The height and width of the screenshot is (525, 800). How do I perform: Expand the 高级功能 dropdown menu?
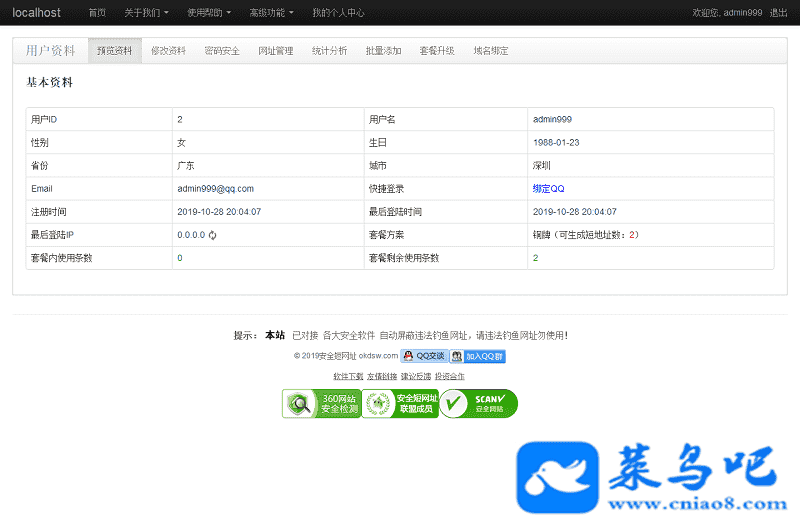271,13
